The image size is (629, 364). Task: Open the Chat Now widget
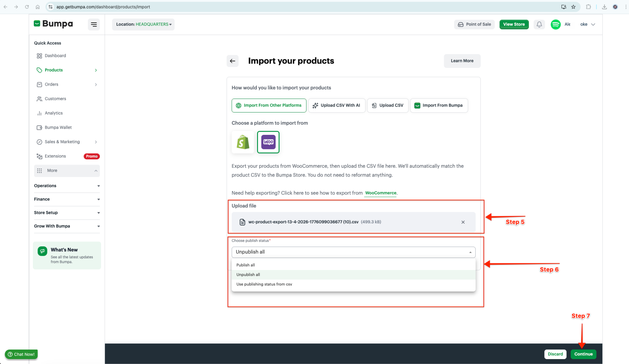(21, 354)
